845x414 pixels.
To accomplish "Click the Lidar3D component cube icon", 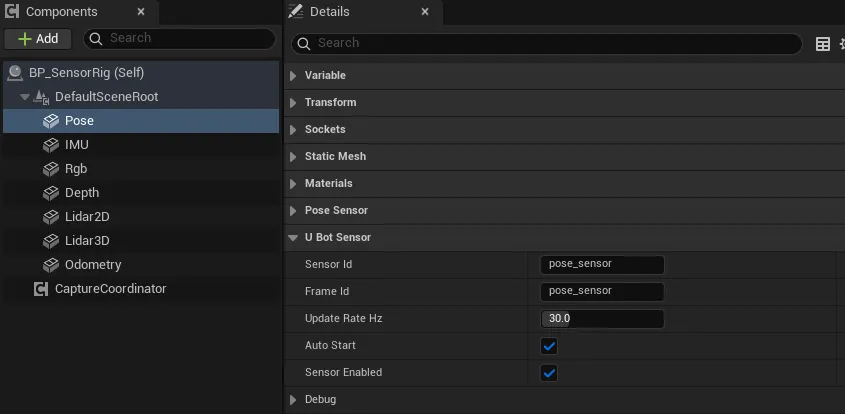I will tap(51, 241).
